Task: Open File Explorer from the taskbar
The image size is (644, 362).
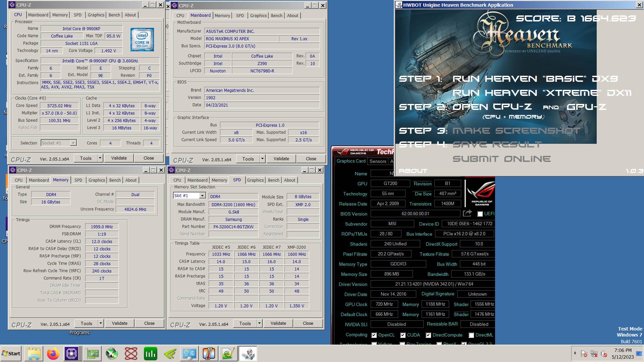Action: pyautogui.click(x=34, y=354)
